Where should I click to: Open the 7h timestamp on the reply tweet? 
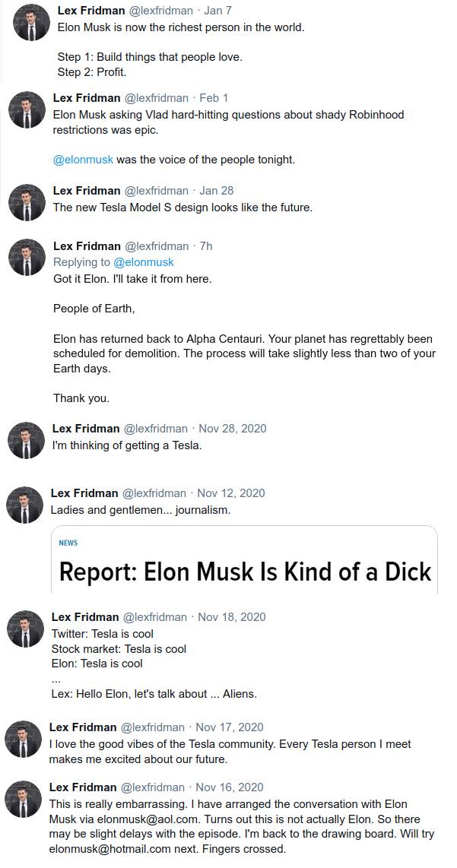click(205, 246)
